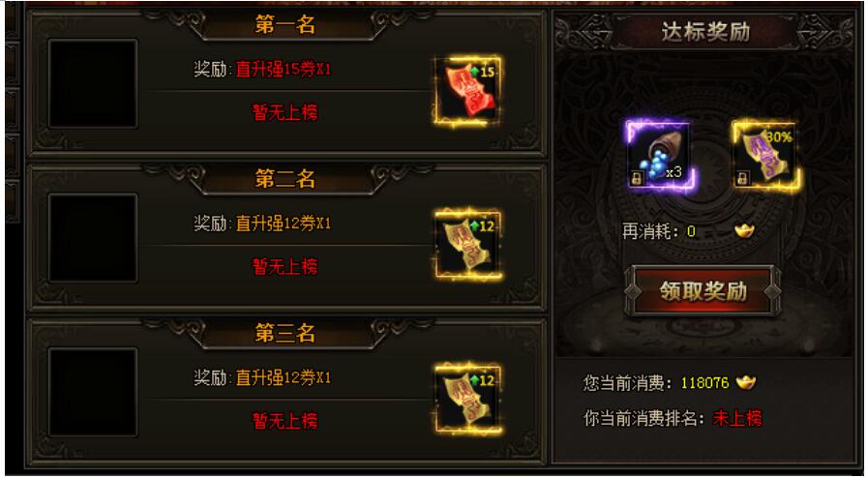
Task: Click the blue beads bag x3 reward
Action: click(660, 156)
